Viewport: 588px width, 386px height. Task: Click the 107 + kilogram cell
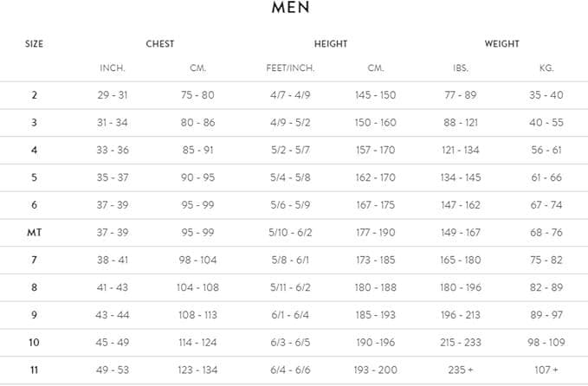tap(546, 370)
